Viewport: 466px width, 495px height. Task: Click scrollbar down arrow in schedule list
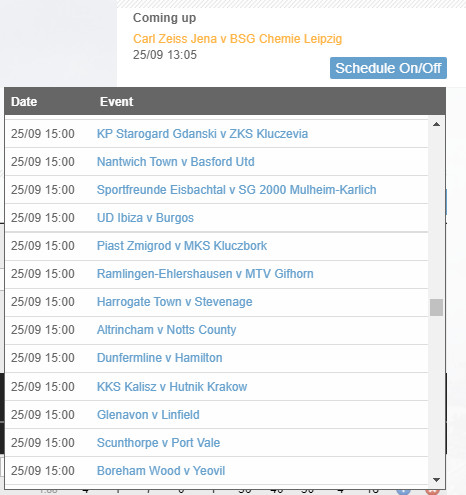tap(436, 480)
